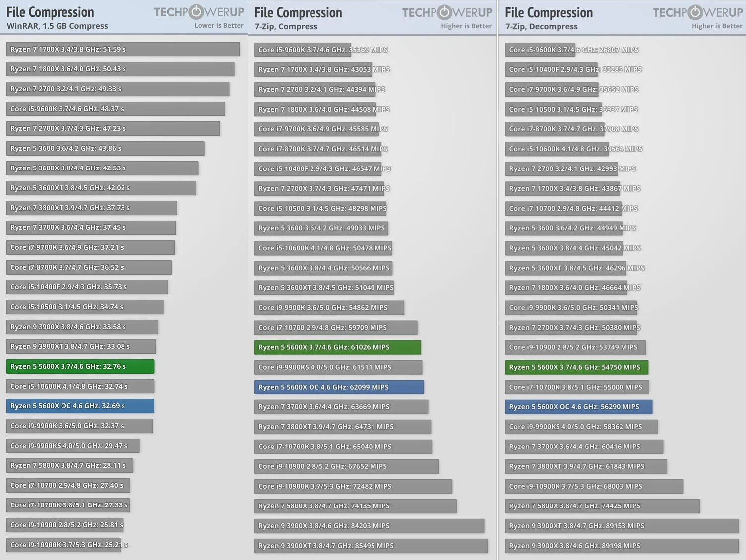Click the Core i7-10700K 65040 MIPS row

click(343, 446)
